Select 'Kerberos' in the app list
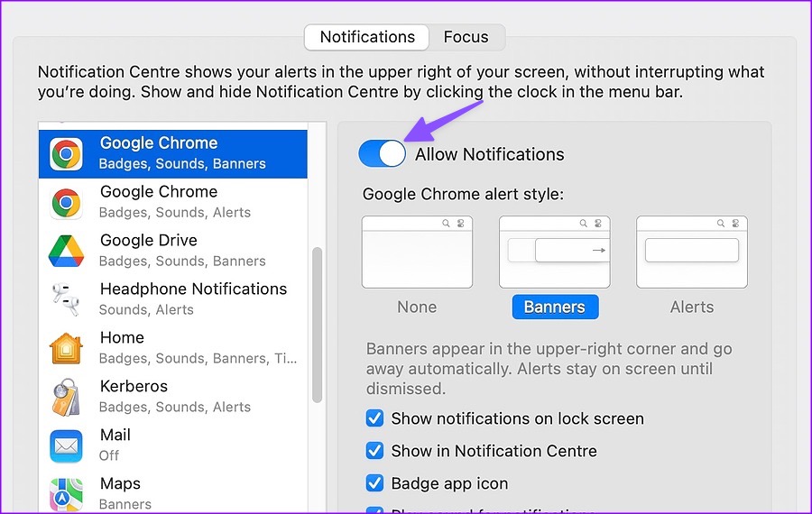The height and width of the screenshot is (514, 812). tap(134, 386)
